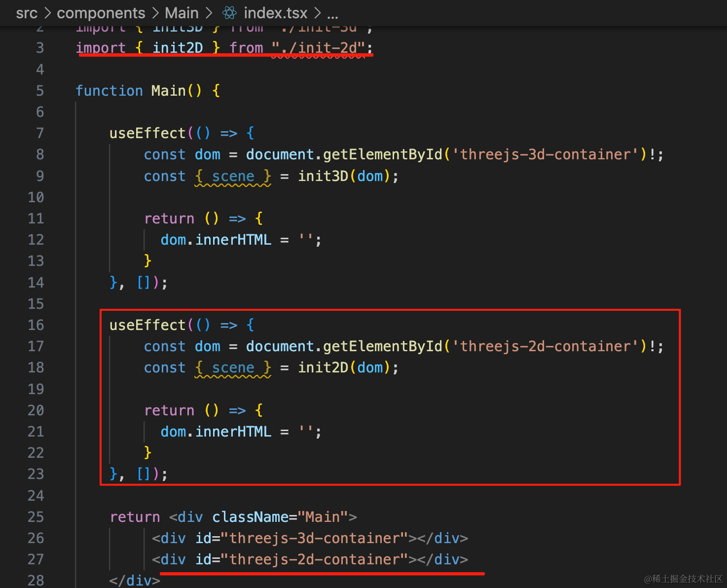
Task: Click line number 25 in the gutter
Action: point(36,517)
